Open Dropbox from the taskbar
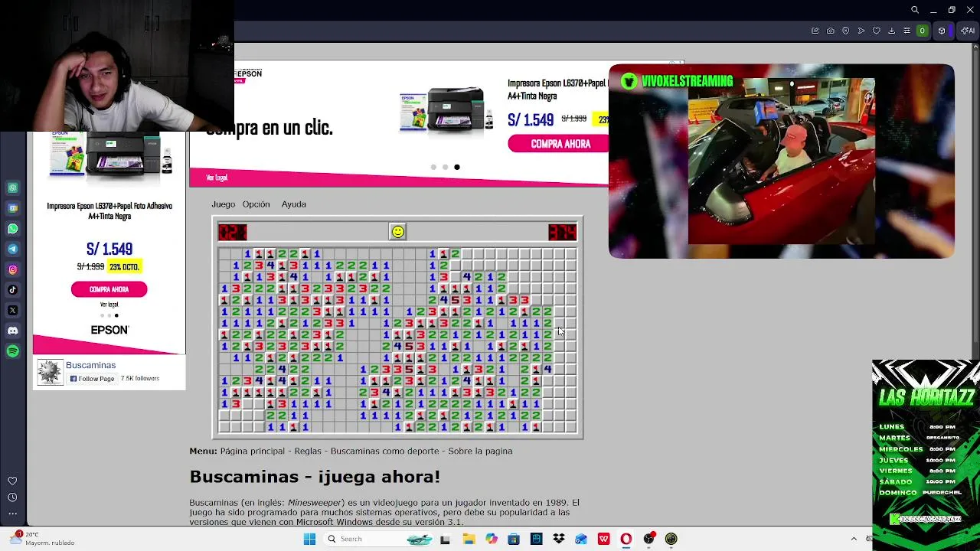Image resolution: width=980 pixels, height=551 pixels. tap(559, 539)
